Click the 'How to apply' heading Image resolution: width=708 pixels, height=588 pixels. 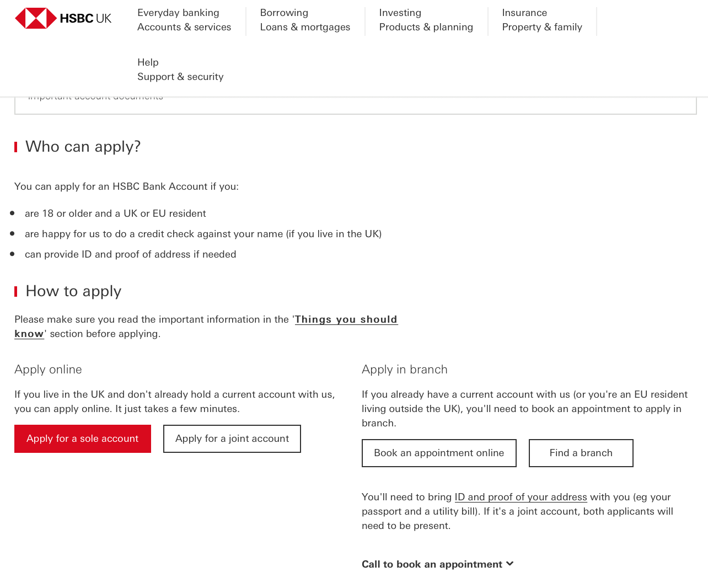click(73, 291)
